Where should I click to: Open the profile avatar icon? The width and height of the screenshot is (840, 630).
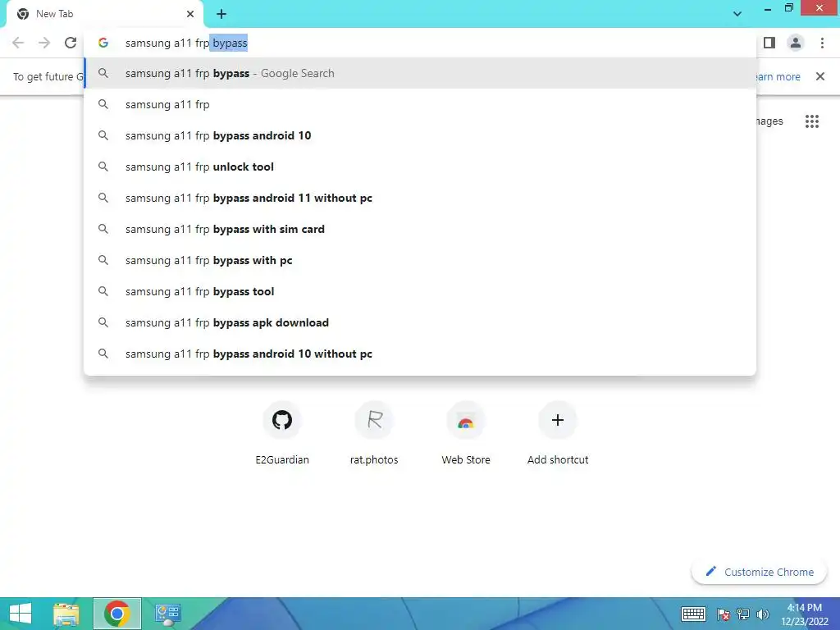[796, 43]
